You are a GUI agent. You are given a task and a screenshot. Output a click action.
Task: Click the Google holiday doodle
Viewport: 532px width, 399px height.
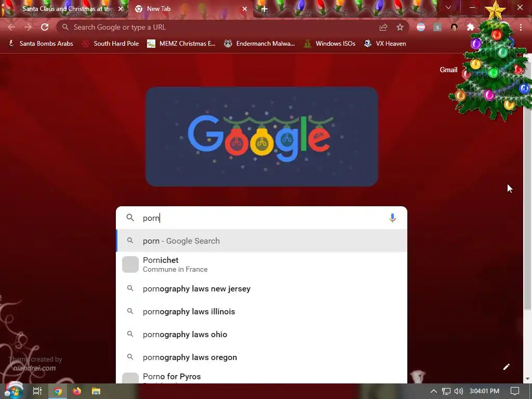[x=262, y=137]
